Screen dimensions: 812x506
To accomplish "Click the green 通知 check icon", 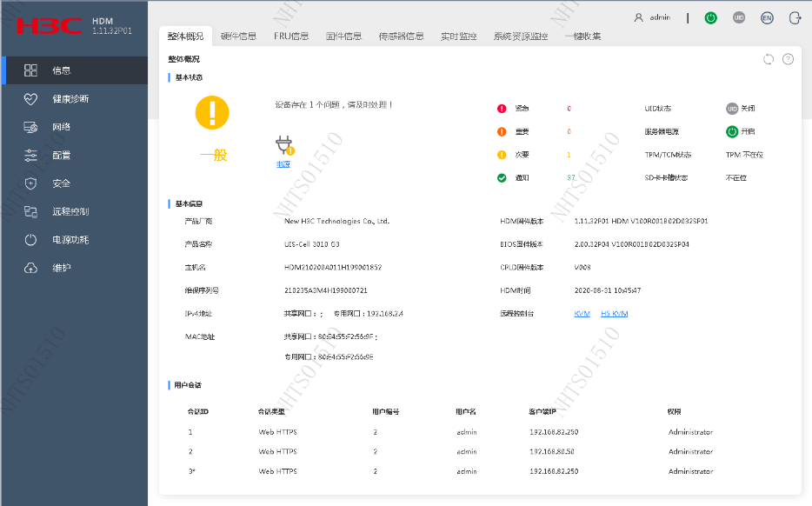I will pos(502,177).
